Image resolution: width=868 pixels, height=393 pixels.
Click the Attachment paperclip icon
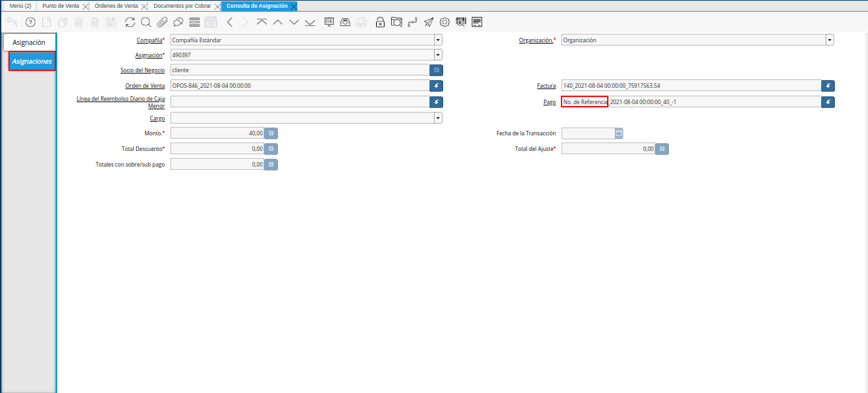162,22
